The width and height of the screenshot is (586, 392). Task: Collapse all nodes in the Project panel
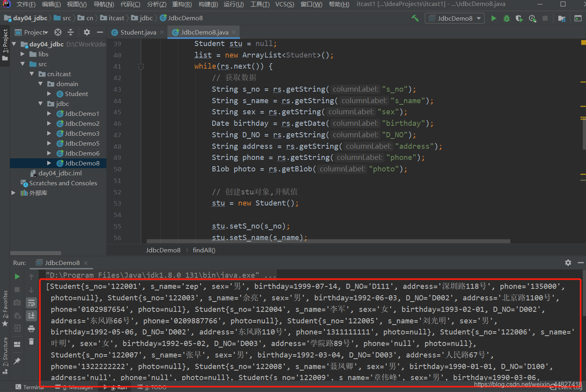click(71, 32)
